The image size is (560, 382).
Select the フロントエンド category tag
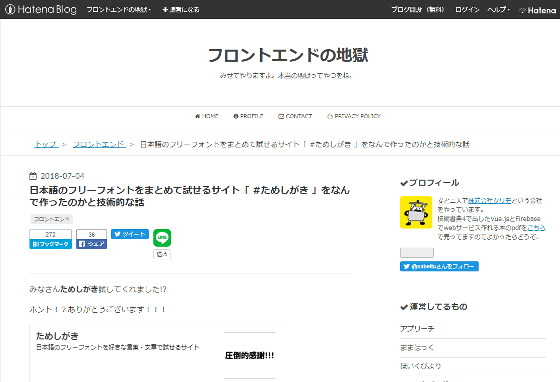(51, 219)
